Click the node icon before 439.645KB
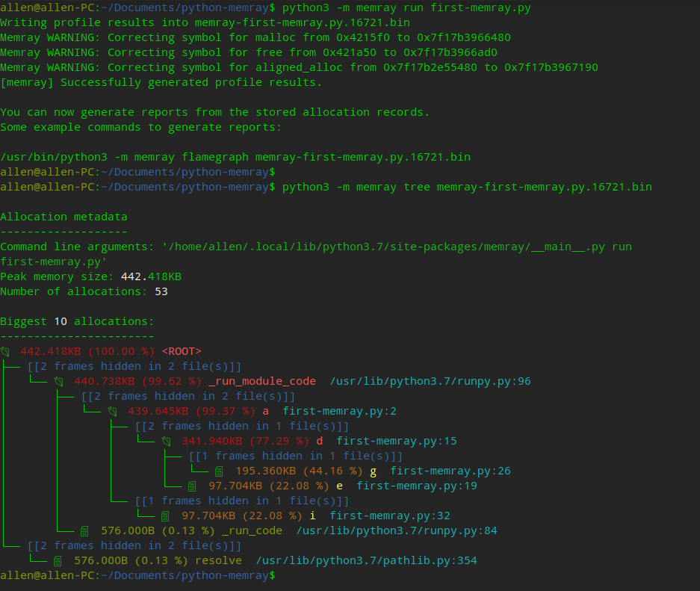This screenshot has height=591, width=700. [113, 412]
